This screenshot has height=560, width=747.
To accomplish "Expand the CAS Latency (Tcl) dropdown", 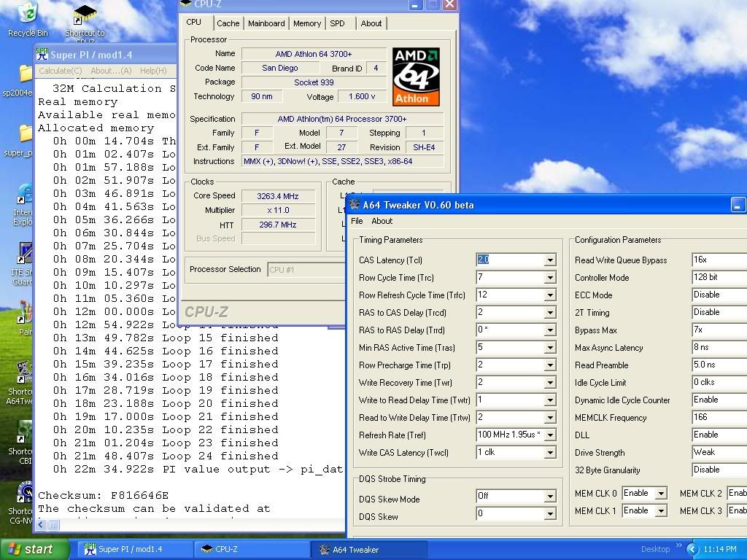I will tap(550, 260).
